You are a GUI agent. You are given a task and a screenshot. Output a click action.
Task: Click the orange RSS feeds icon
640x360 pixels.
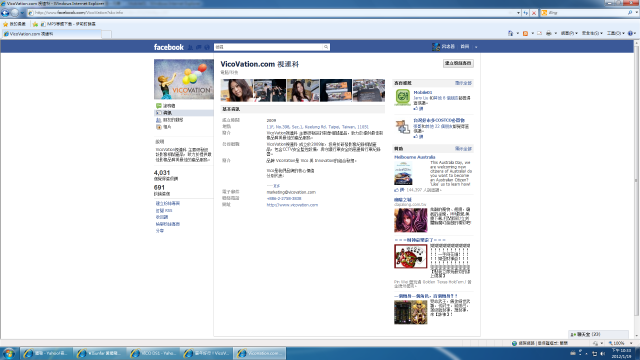525,33
